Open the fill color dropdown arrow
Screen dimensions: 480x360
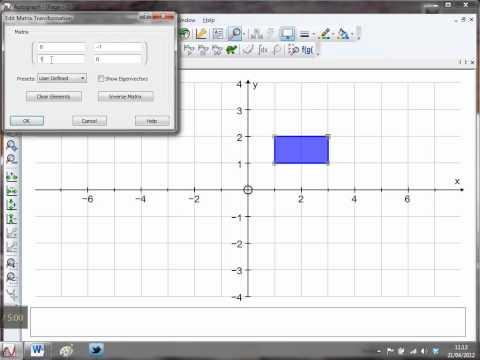[x=352, y=34]
